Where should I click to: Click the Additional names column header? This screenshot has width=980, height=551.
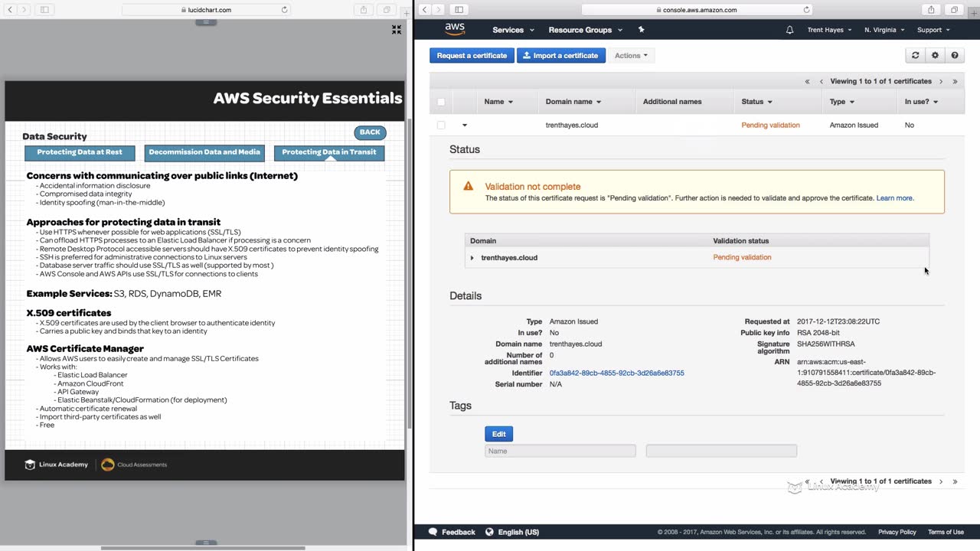[x=672, y=102]
